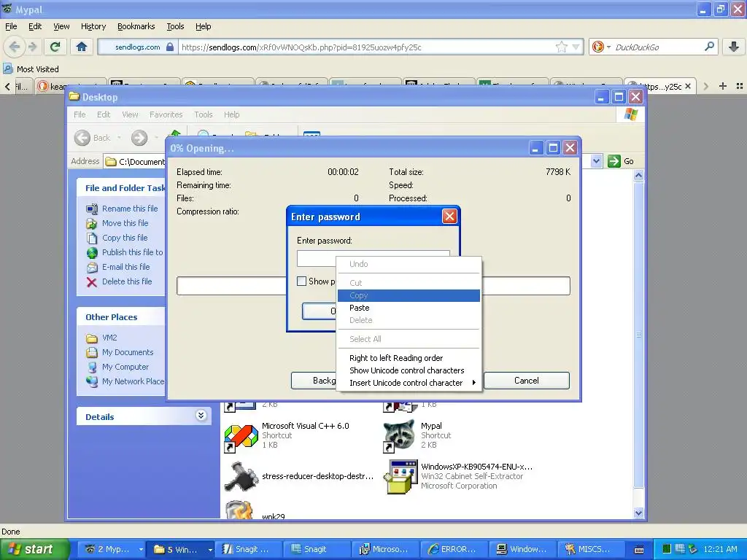Image resolution: width=747 pixels, height=560 pixels.
Task: Click the DuckDuckGo search field
Action: point(657,47)
